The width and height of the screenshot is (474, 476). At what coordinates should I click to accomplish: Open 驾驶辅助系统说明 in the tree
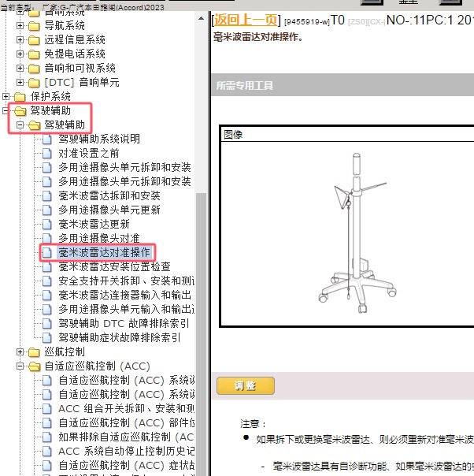pos(99,139)
